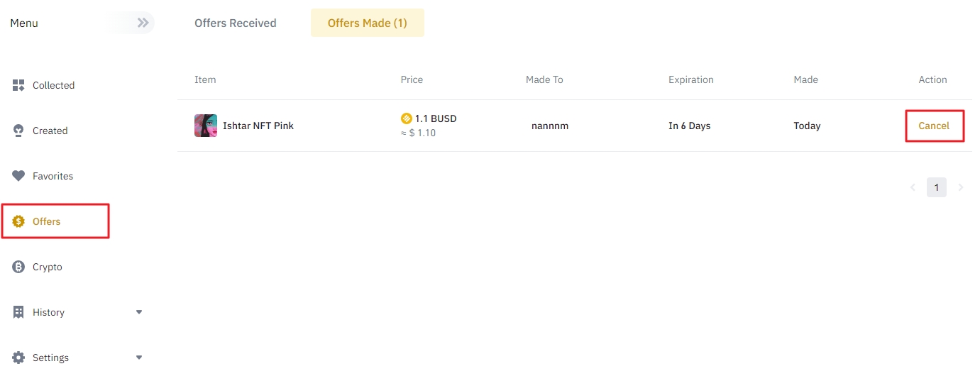Image resolution: width=980 pixels, height=376 pixels.
Task: Click the History building icon
Action: coord(18,312)
